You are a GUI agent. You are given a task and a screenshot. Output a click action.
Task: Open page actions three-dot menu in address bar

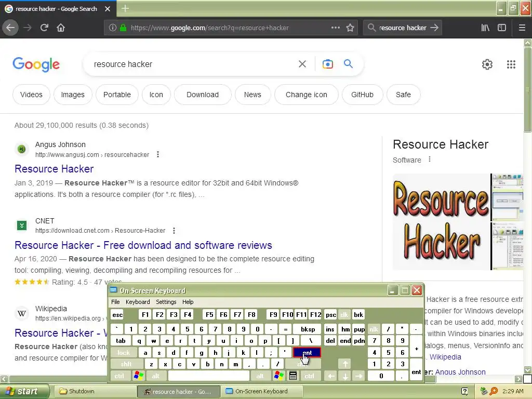(x=335, y=28)
